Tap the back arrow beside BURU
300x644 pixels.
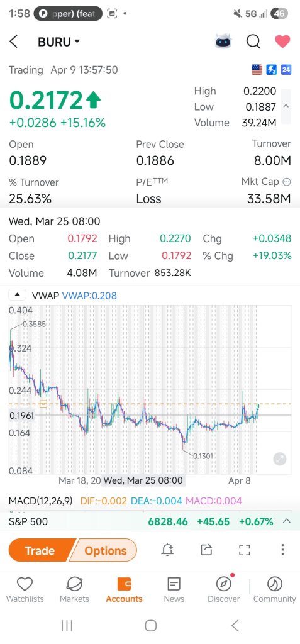[x=14, y=42]
